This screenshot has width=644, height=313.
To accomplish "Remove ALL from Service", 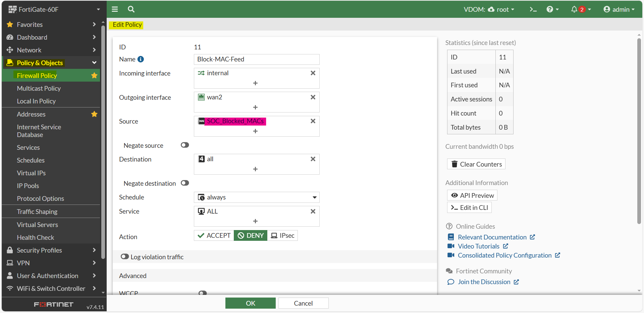I will tap(313, 211).
